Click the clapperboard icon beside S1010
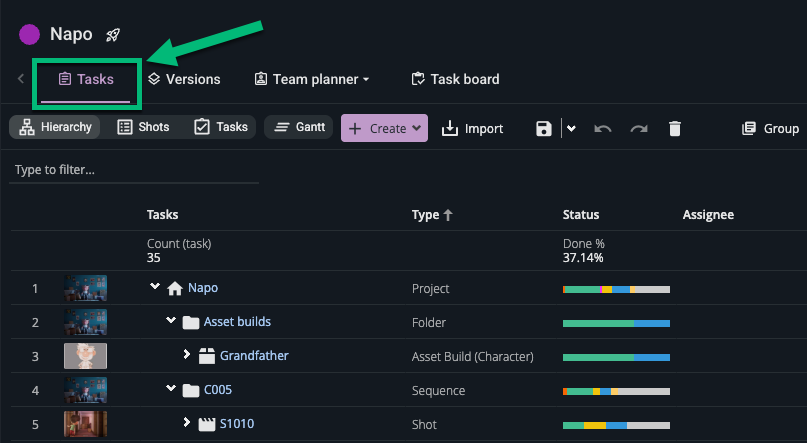 pos(207,424)
